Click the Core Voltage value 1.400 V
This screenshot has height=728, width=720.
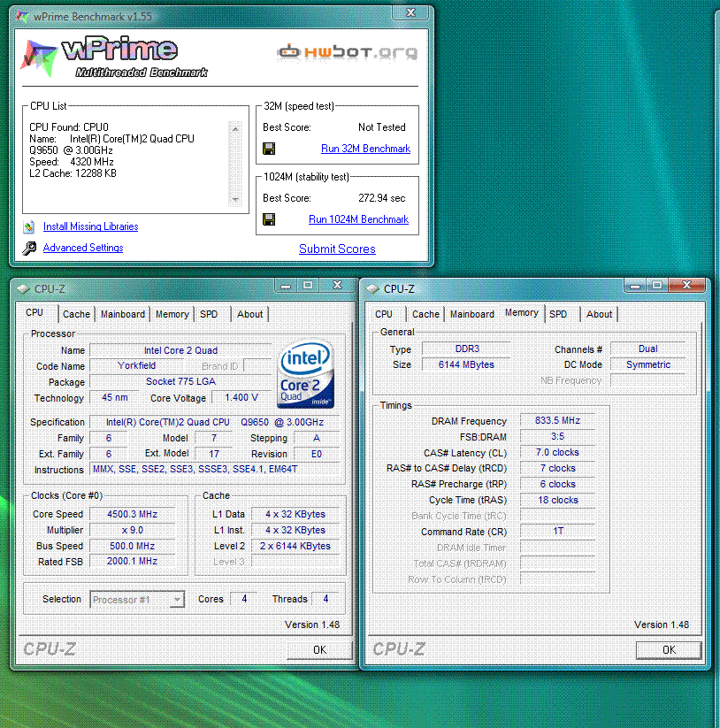click(x=241, y=398)
